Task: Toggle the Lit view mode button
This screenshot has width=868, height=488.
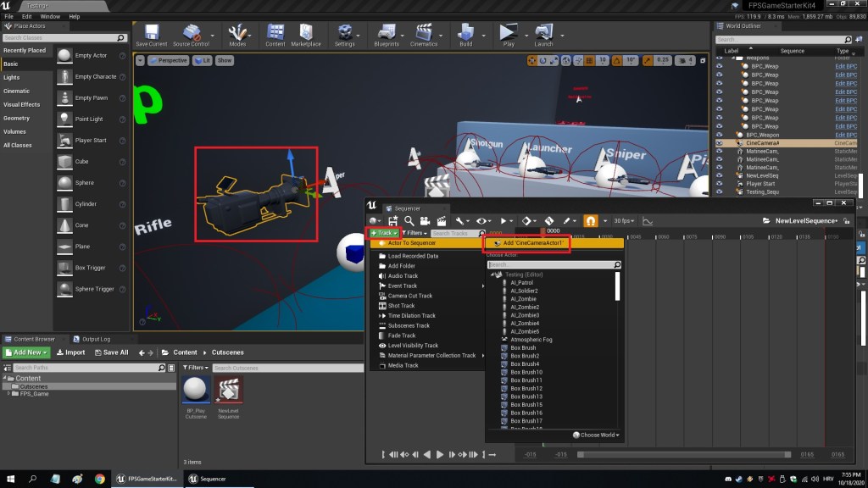Action: point(202,61)
